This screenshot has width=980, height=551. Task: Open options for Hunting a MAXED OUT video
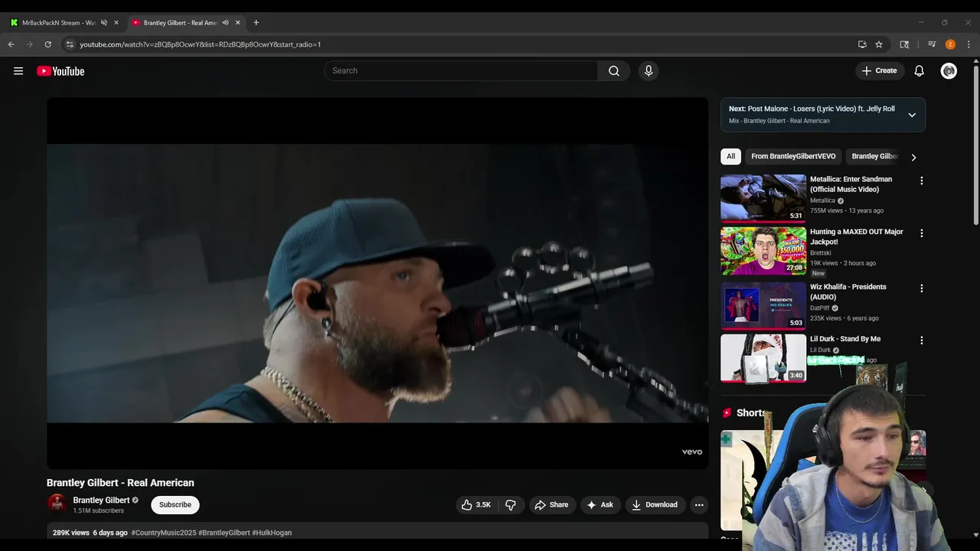[922, 233]
